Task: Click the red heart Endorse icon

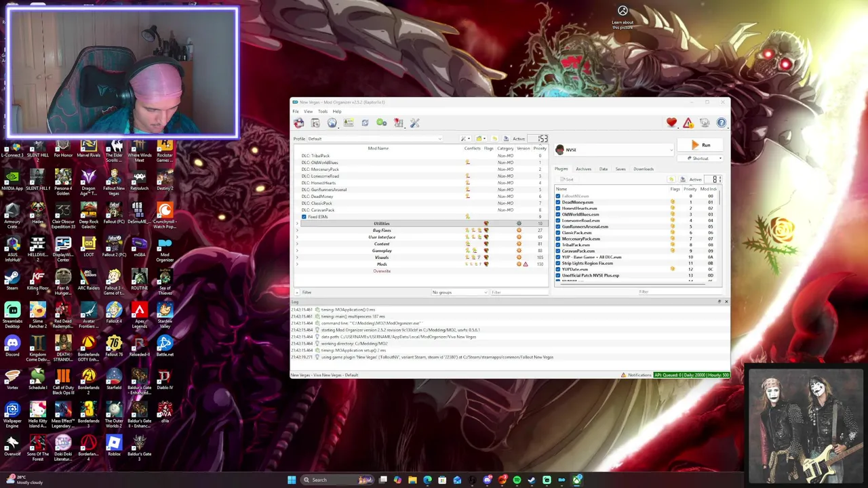Action: (x=671, y=123)
